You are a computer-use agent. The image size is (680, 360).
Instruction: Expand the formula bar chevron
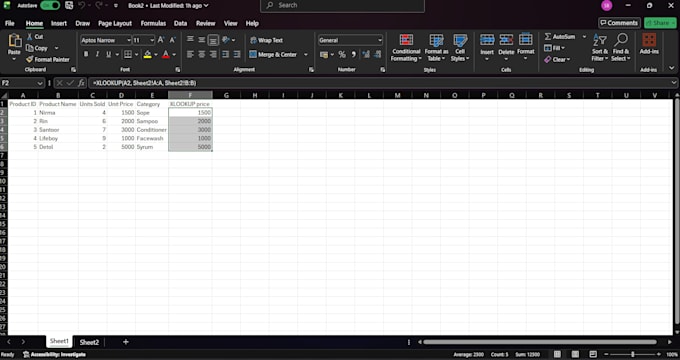[673, 83]
